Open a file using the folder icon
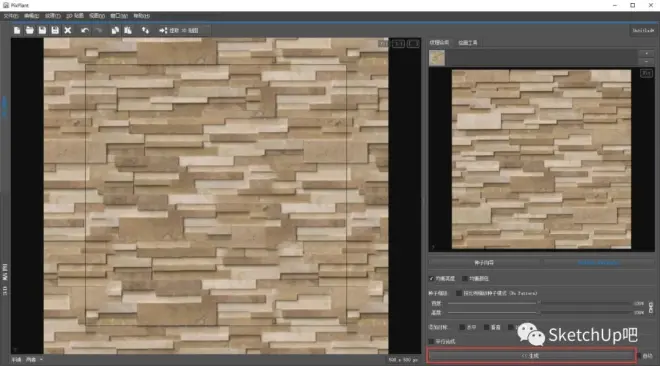This screenshot has width=660, height=366. (29, 30)
